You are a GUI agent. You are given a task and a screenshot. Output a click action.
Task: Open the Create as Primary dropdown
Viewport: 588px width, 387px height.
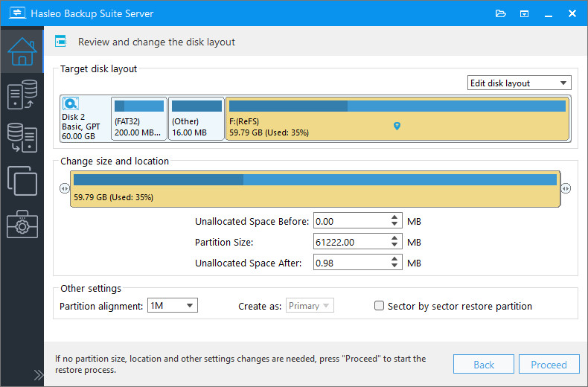click(310, 305)
